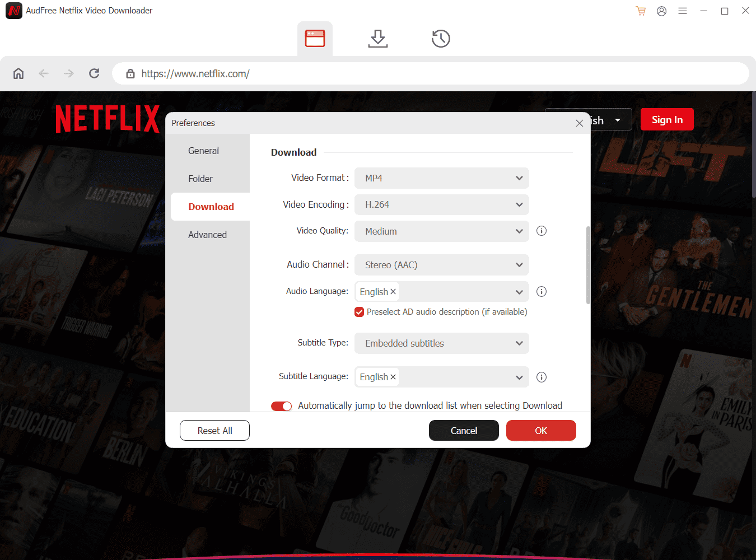Close the Preferences dialog
The width and height of the screenshot is (756, 560).
[580, 123]
